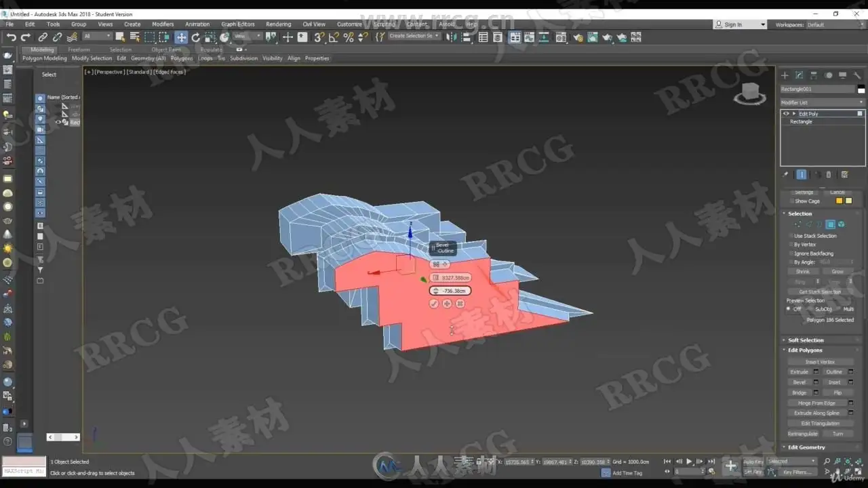Click the Grow selection button
Image resolution: width=868 pixels, height=488 pixels.
pyautogui.click(x=837, y=272)
